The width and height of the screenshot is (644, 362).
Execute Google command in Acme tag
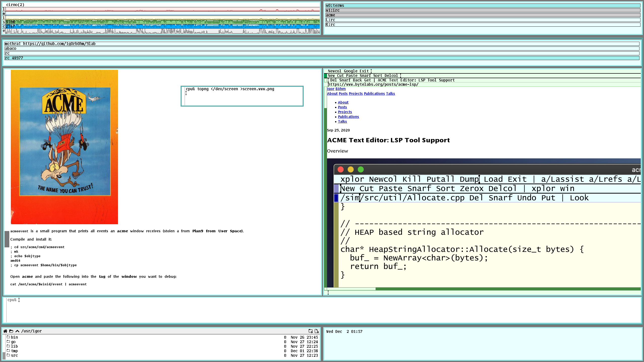click(350, 71)
